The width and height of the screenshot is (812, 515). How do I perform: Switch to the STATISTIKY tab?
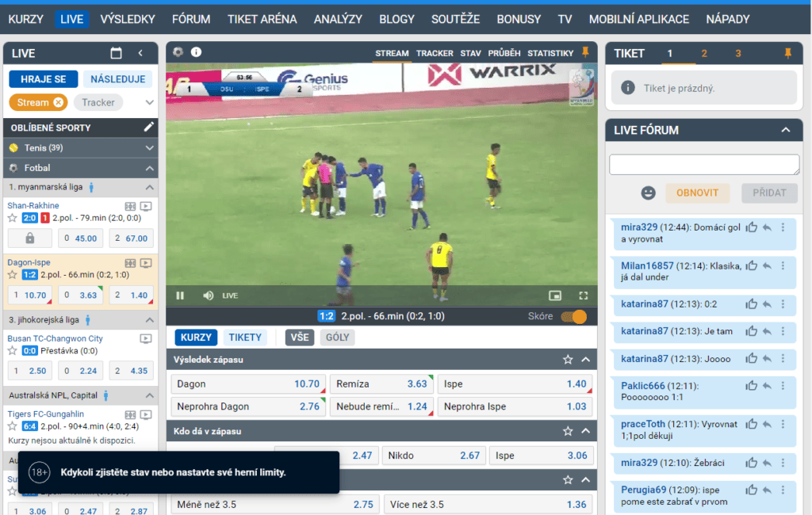(550, 53)
